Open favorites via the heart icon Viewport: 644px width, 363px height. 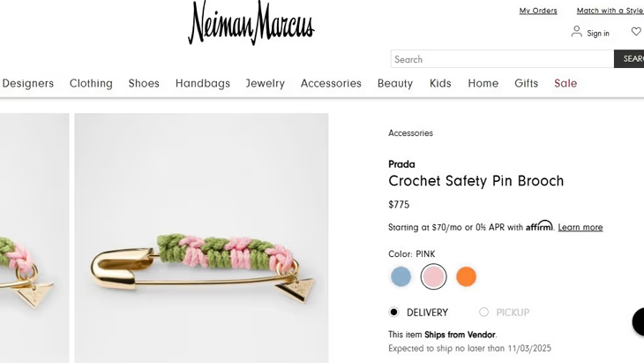click(635, 32)
